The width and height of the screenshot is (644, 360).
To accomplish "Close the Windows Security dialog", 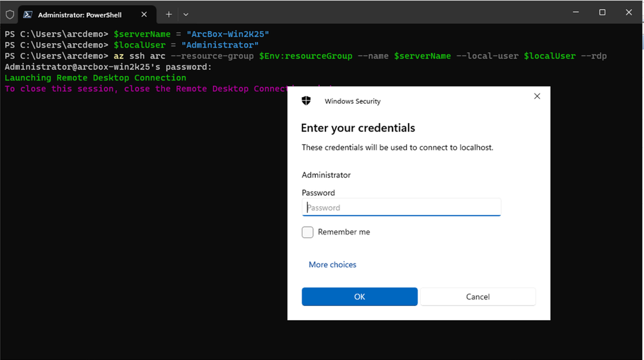I will [x=537, y=96].
